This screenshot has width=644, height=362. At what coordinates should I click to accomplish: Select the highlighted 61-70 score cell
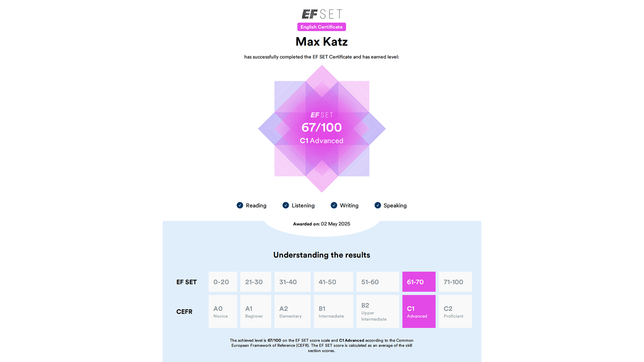[x=419, y=282]
